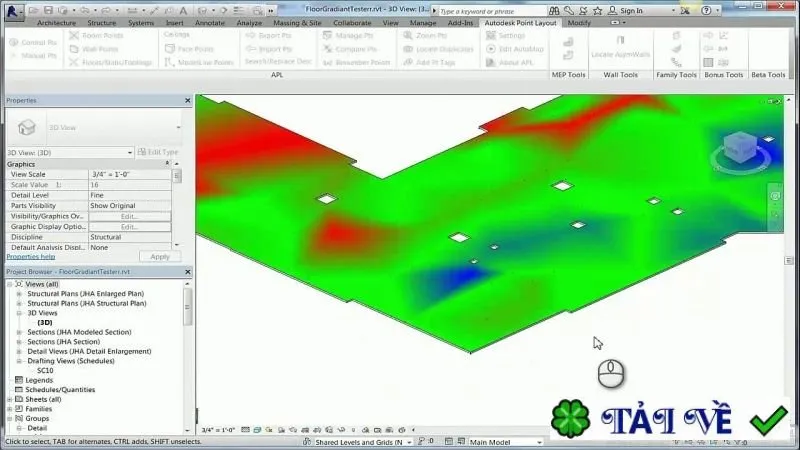Expand the Sheets (all) node

tap(10, 399)
